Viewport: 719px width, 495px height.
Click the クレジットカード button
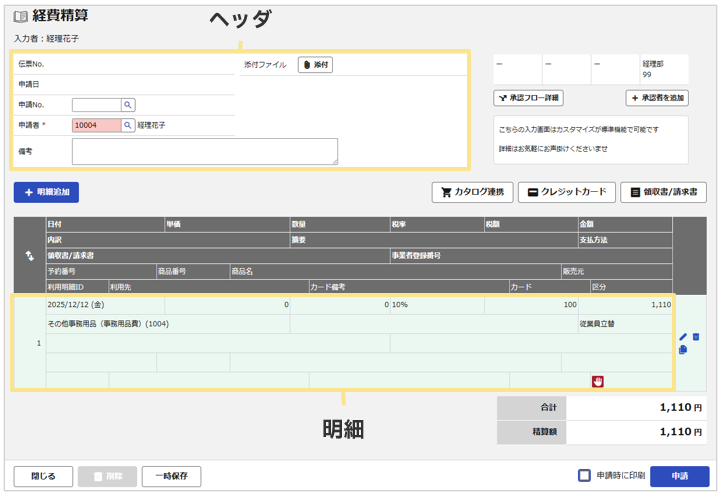coord(567,192)
